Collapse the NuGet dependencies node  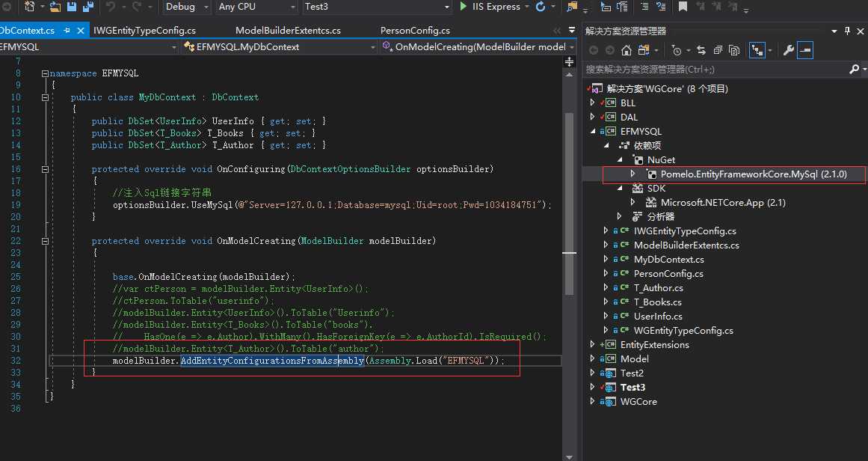620,159
